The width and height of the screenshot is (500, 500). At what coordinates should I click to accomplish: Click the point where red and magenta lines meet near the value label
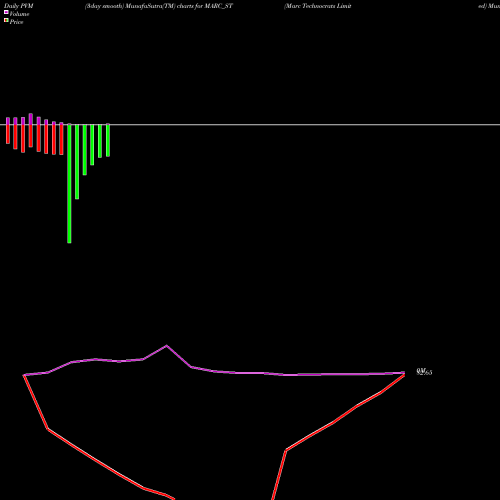[404, 374]
